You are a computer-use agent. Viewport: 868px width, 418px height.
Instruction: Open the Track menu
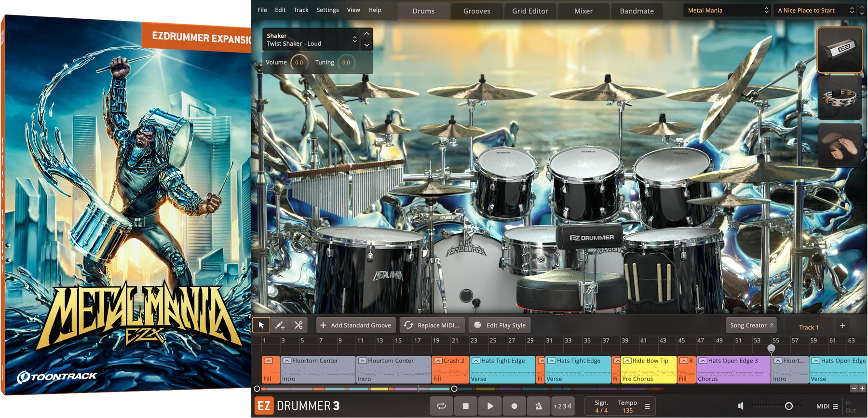301,10
